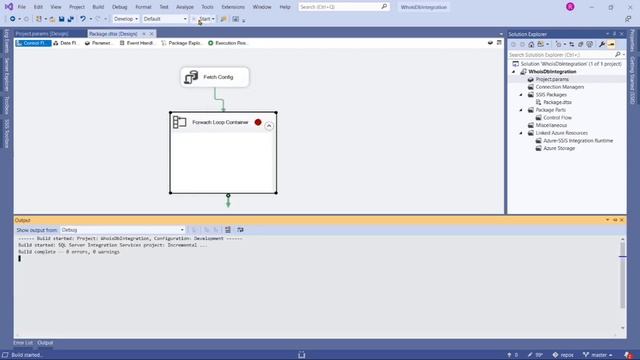The height and width of the screenshot is (360, 640).
Task: Open the Develop configuration dropdown
Action: 126,19
